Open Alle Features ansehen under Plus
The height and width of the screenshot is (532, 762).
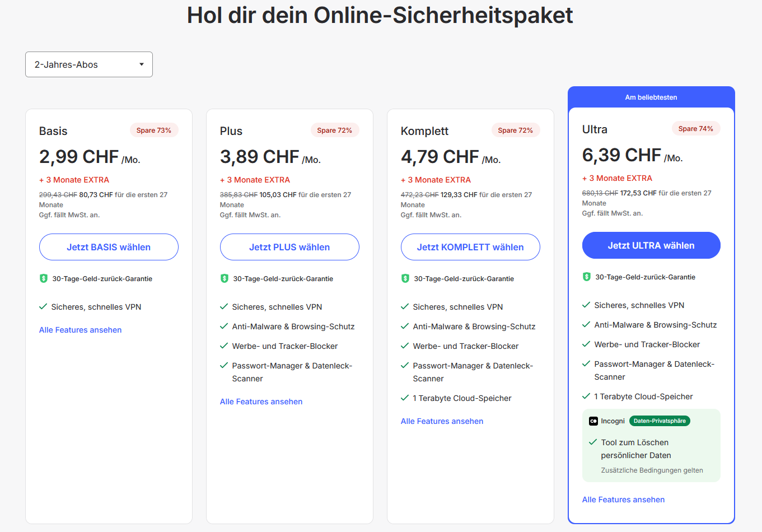261,402
